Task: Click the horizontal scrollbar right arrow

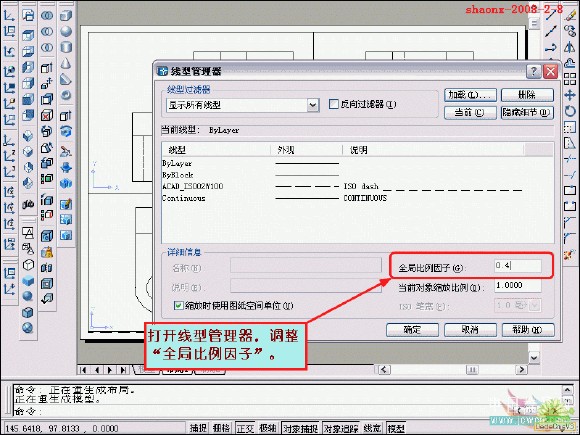Action: point(521,370)
